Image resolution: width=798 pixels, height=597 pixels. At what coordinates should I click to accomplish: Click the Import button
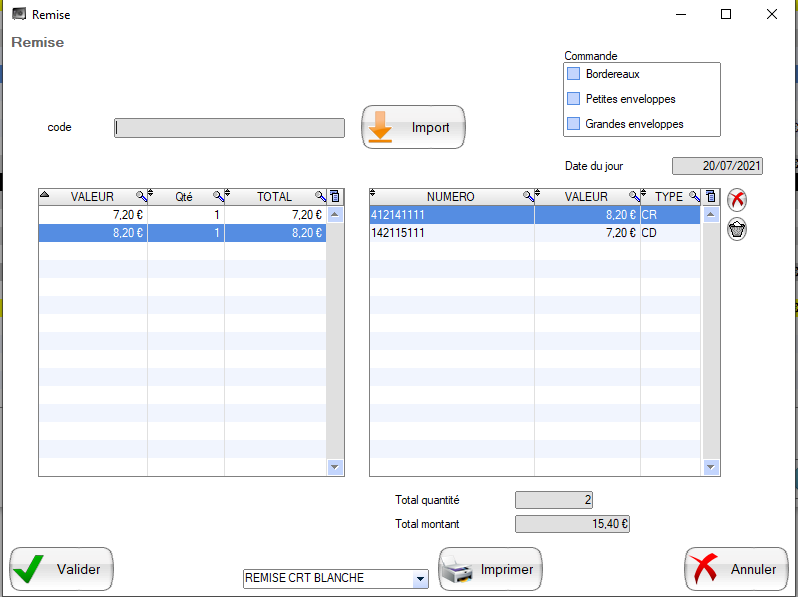point(413,127)
